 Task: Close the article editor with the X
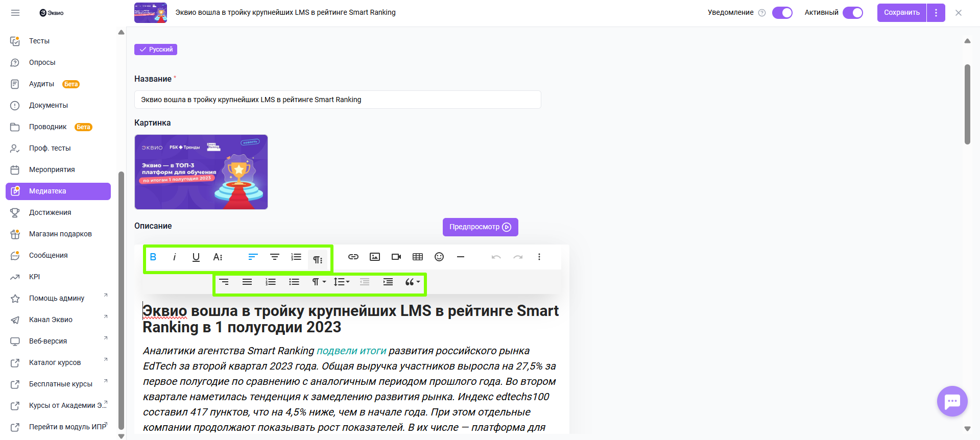click(x=959, y=13)
